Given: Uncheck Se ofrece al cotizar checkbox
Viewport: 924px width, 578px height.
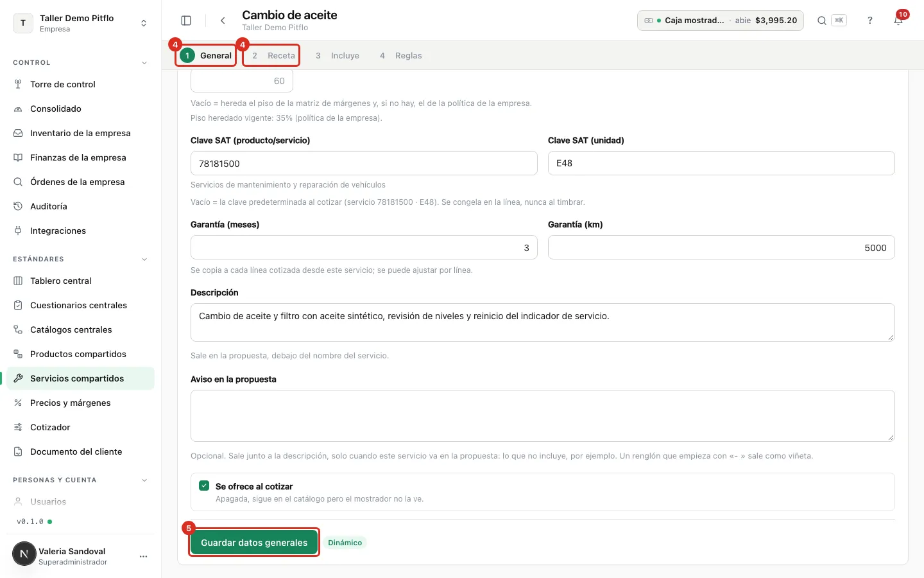Looking at the screenshot, I should [204, 486].
